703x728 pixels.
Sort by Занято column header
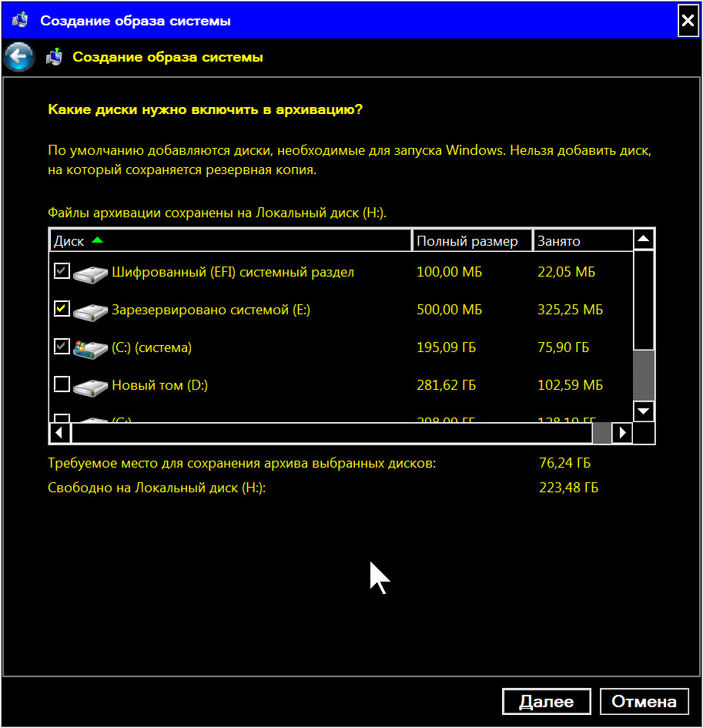click(x=581, y=241)
